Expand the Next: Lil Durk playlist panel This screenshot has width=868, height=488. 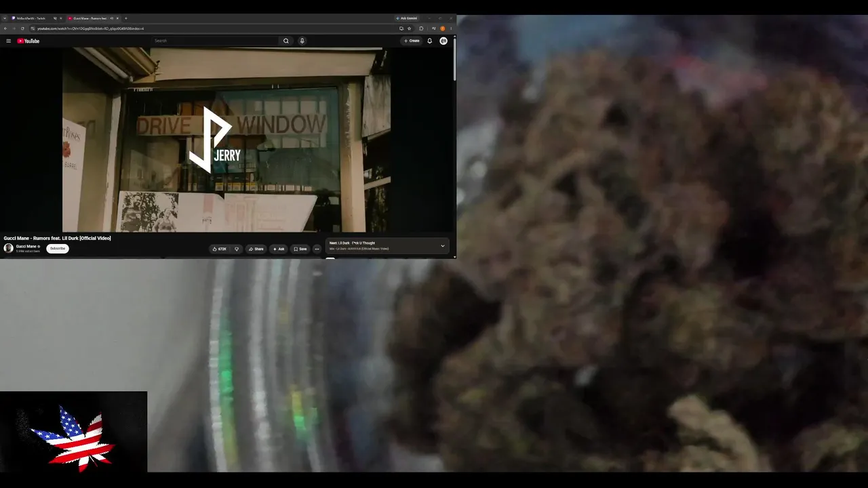(x=443, y=246)
